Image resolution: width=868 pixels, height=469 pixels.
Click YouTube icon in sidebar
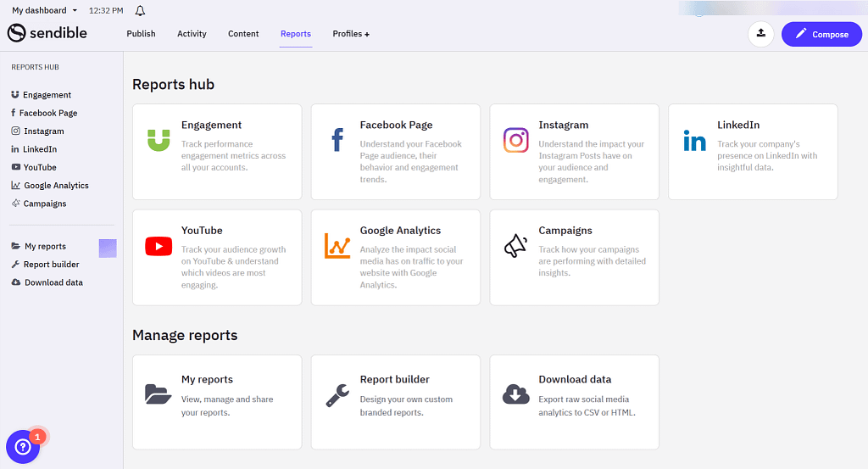pos(15,167)
